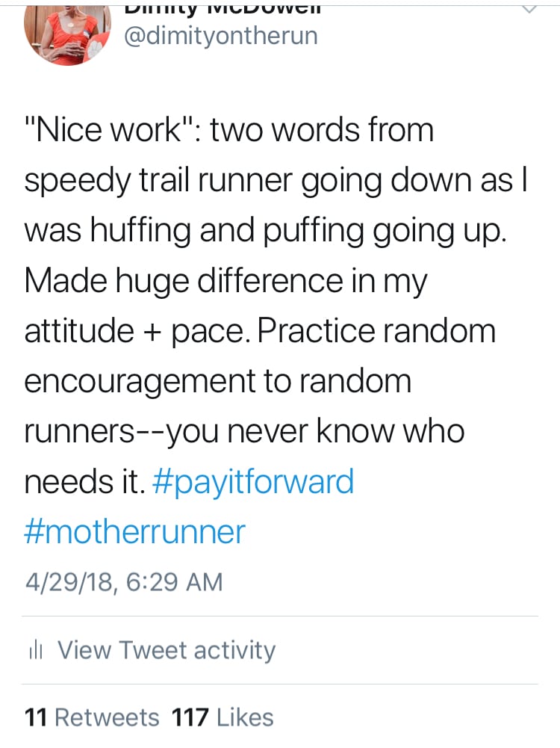Open the tweet options chevron menu
Viewport: 560px width, 748px height.
pos(528,9)
